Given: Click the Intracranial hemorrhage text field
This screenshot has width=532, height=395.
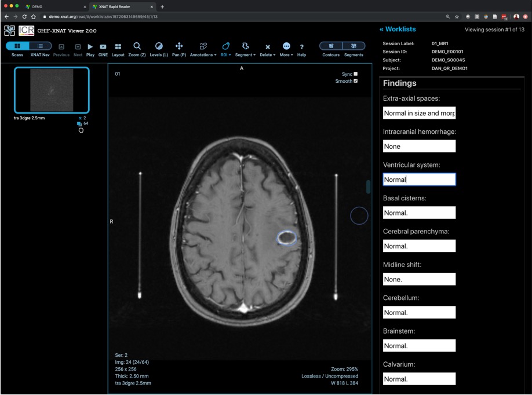Looking at the screenshot, I should point(419,147).
